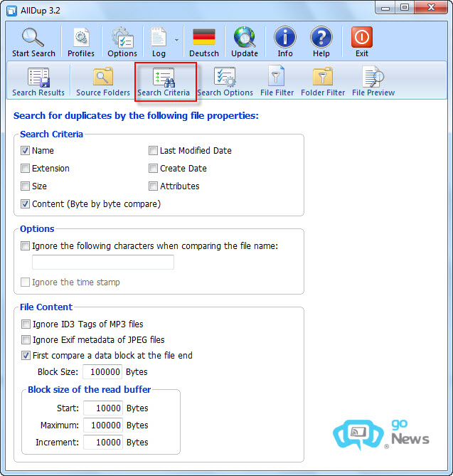Uncheck Content byte by byte compare
Image resolution: width=453 pixels, height=476 pixels.
click(25, 204)
